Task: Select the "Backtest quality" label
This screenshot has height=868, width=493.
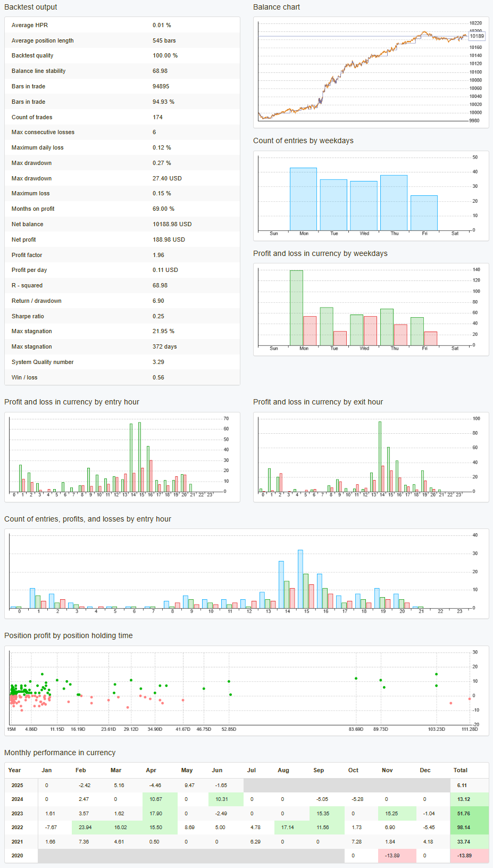Action: pyautogui.click(x=32, y=55)
